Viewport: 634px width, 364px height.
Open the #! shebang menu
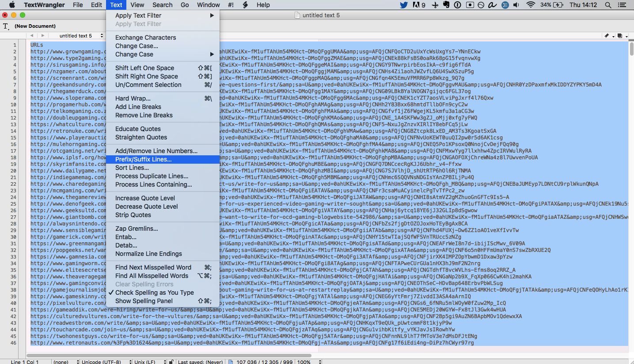(231, 5)
